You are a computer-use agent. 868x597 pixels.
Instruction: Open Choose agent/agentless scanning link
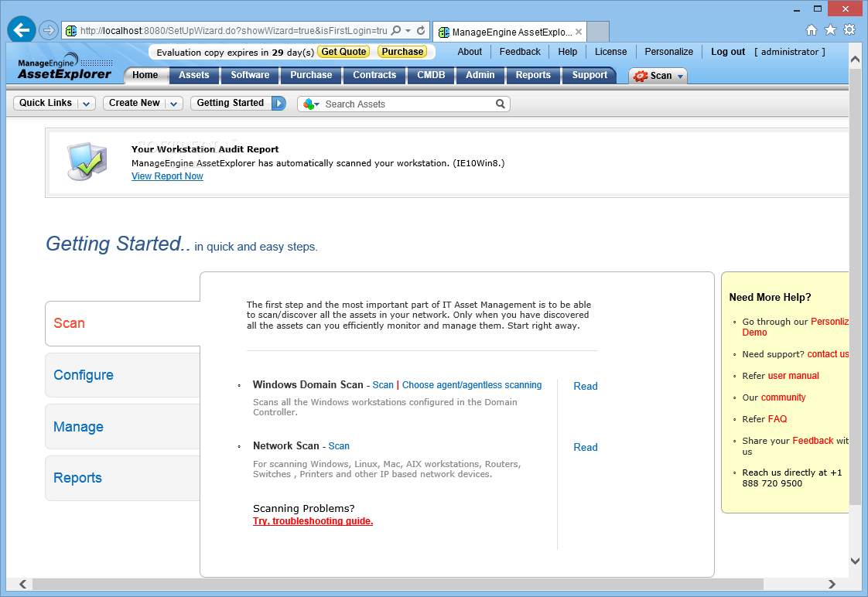click(472, 385)
